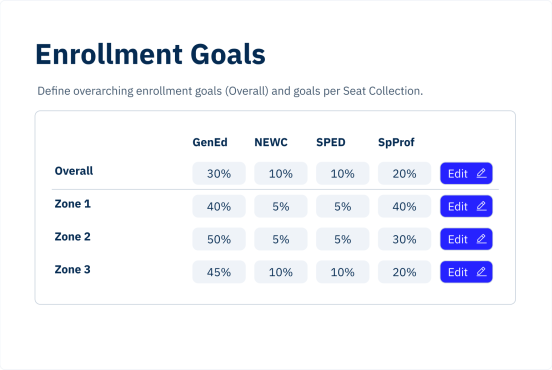Edit the Zone 1 goals
The width and height of the screenshot is (552, 370).
coord(466,206)
